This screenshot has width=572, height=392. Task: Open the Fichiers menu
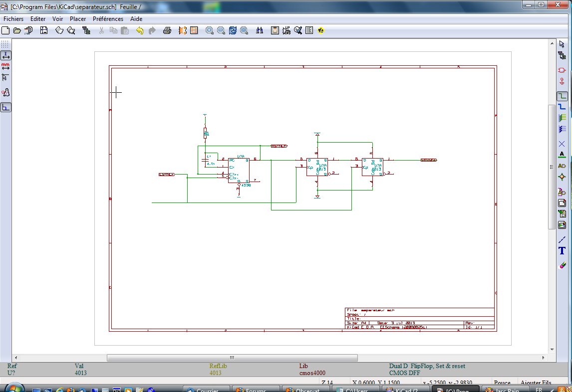pos(13,18)
